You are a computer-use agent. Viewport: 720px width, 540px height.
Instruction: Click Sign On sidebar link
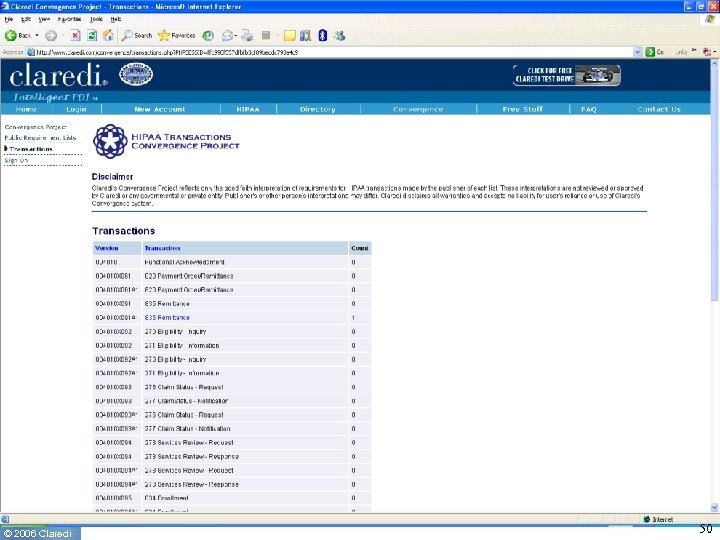tap(16, 161)
